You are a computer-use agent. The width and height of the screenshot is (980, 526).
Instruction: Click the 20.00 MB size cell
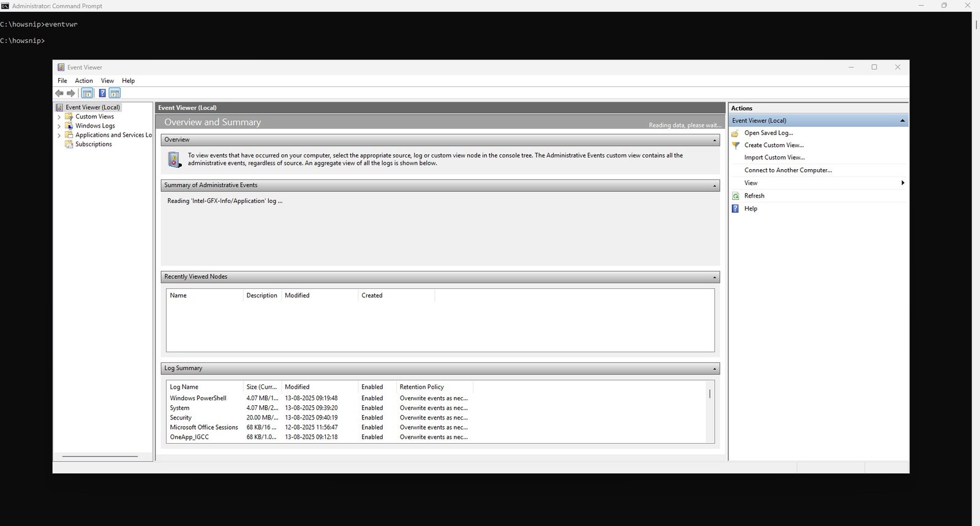[262, 418]
